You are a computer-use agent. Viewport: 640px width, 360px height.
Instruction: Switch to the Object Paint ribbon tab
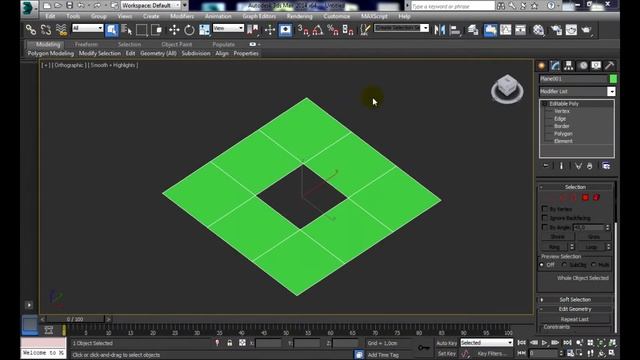pos(176,44)
